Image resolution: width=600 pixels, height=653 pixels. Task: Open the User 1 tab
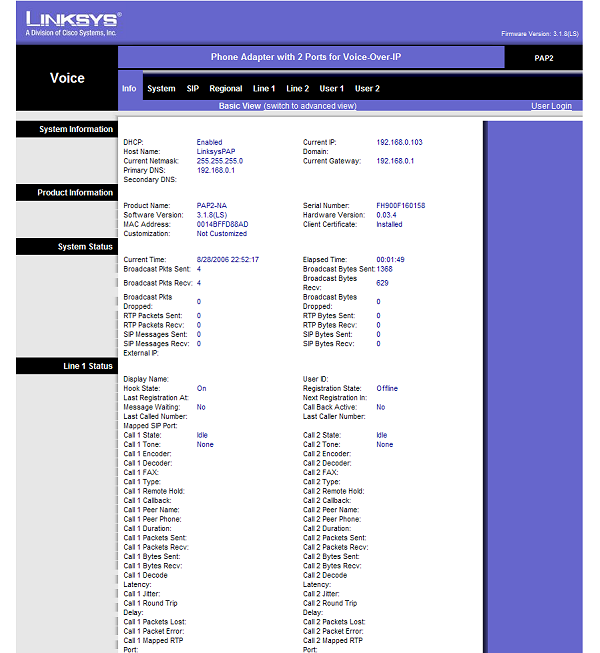tap(332, 89)
